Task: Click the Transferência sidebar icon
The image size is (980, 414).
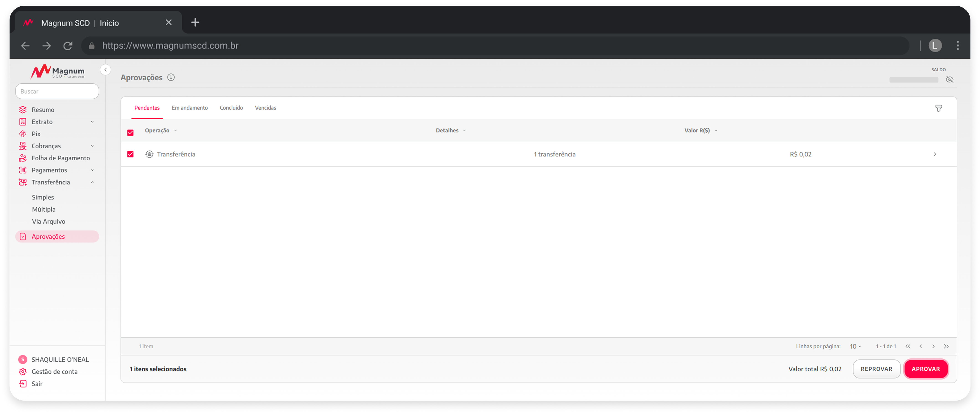Action: [23, 182]
